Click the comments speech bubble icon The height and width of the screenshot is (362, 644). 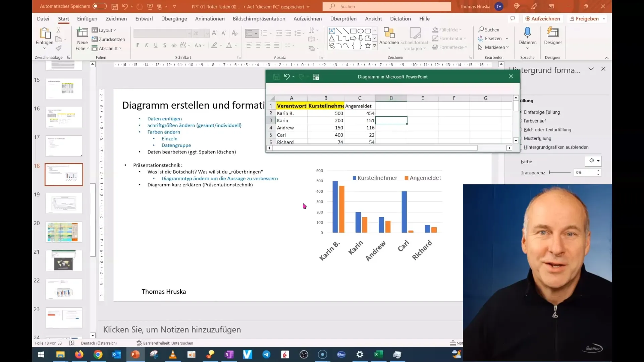tap(513, 18)
